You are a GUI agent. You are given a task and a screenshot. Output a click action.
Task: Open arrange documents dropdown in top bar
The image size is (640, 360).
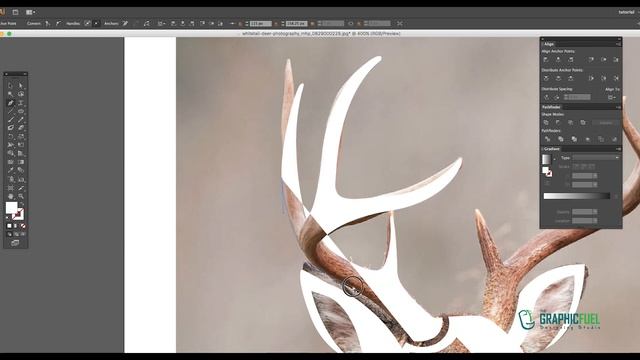click(30, 12)
